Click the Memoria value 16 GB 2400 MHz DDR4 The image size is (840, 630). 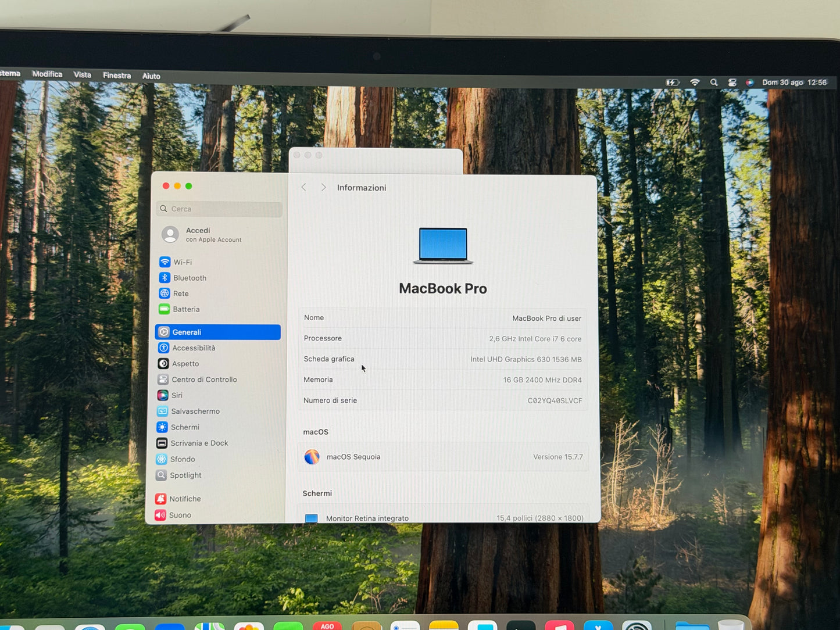click(542, 380)
